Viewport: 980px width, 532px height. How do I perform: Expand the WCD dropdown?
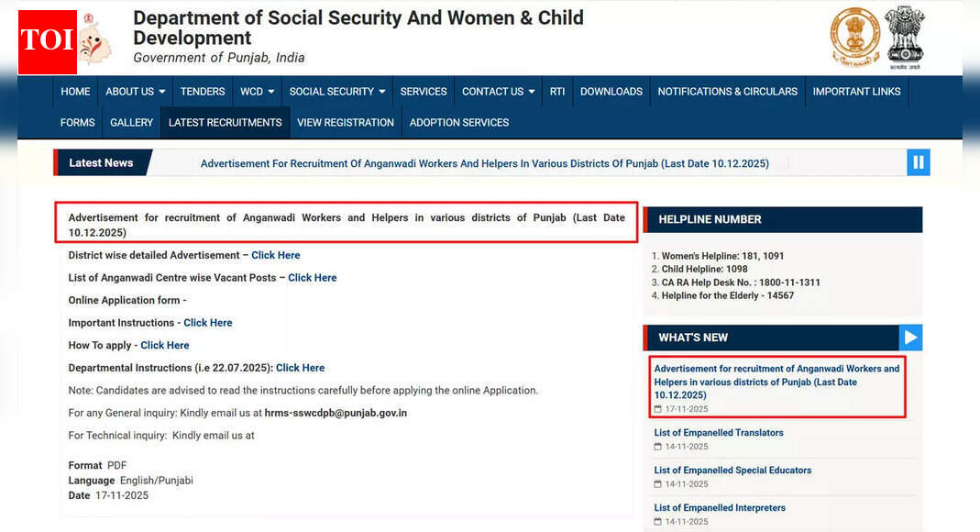coord(256,91)
